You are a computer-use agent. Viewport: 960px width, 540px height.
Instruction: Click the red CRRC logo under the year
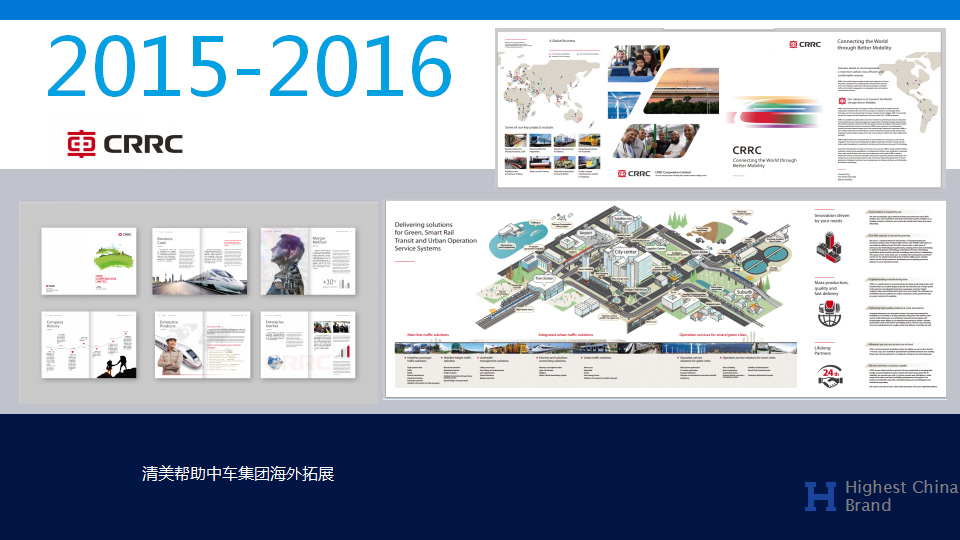[x=125, y=145]
